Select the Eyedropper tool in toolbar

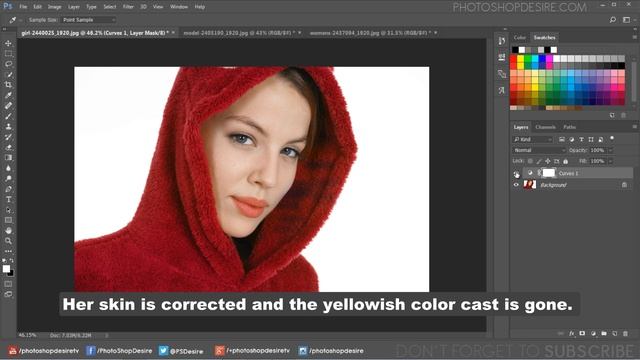coord(8,95)
